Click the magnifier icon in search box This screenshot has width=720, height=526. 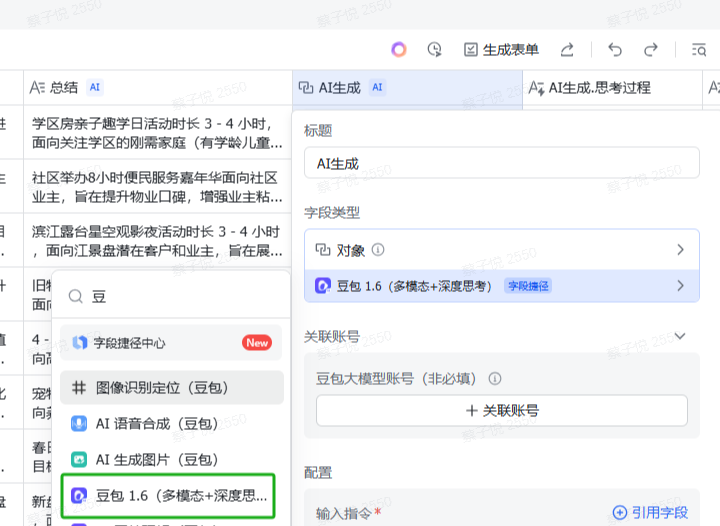coord(75,297)
